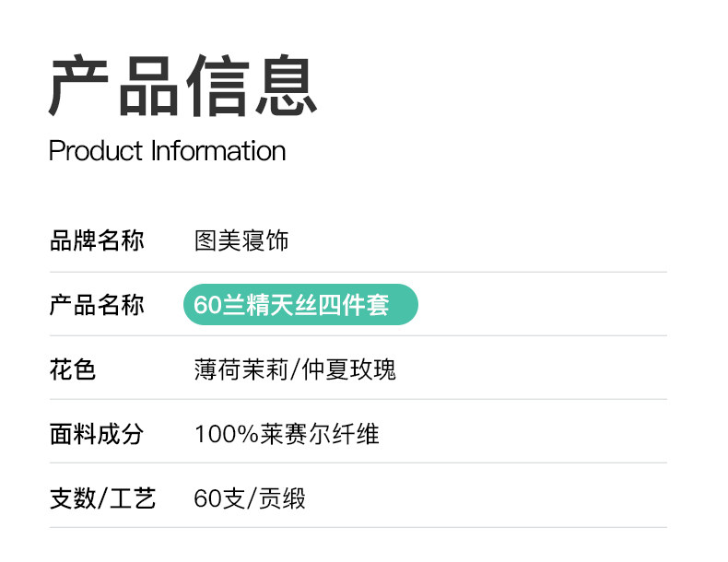This screenshot has width=728, height=562.
Task: Click the 60支 thread count text
Action: tap(219, 498)
